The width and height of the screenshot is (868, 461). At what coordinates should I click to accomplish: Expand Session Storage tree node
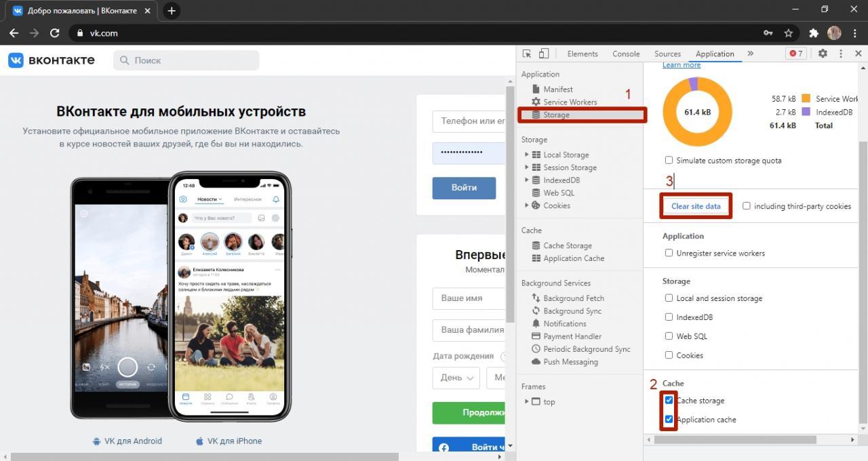[x=527, y=168]
